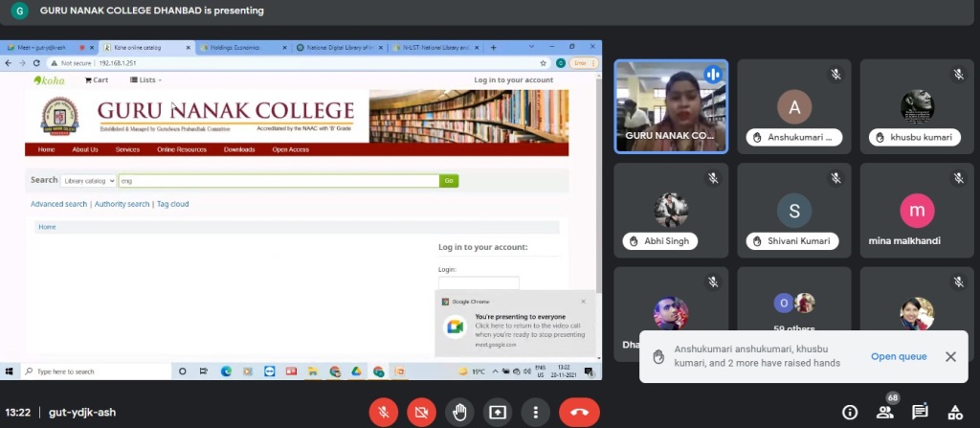Click the present screen button
This screenshot has width=980, height=428.
(x=498, y=413)
